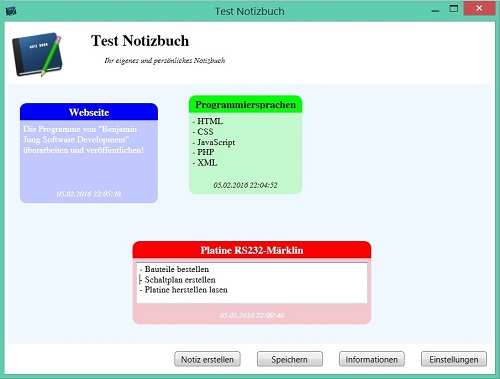Click timestamp 05.02.2016 22:09:46
Image resolution: width=500 pixels, height=379 pixels.
252,315
